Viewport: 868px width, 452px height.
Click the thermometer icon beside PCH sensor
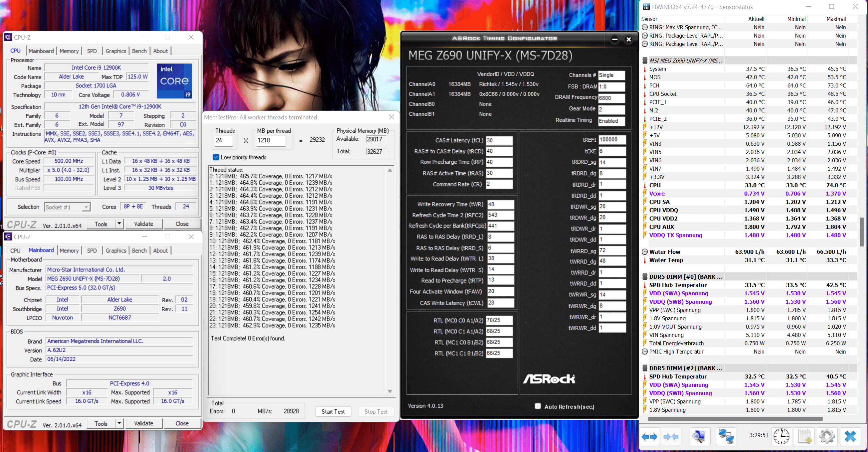click(x=645, y=85)
